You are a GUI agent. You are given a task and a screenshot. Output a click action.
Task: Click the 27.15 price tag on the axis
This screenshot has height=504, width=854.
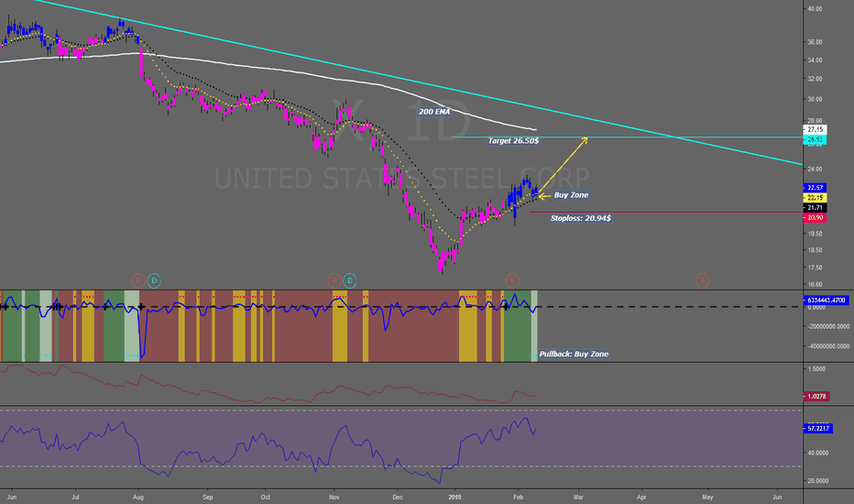click(x=815, y=130)
